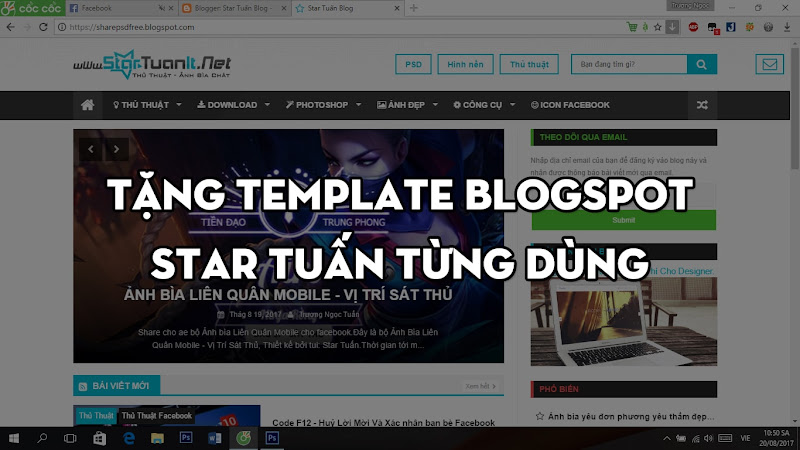
Task: Switch to the Facebook tab
Action: coord(120,8)
